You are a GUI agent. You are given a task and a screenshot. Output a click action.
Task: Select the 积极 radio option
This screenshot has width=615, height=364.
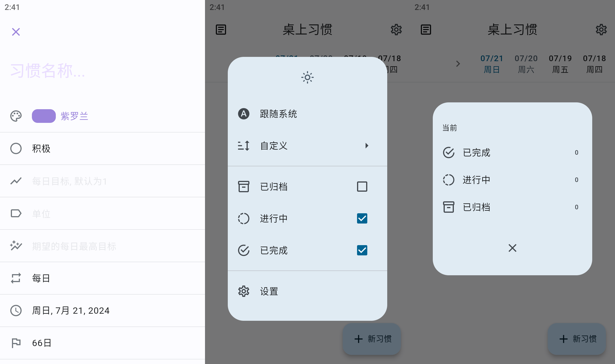[102, 148]
